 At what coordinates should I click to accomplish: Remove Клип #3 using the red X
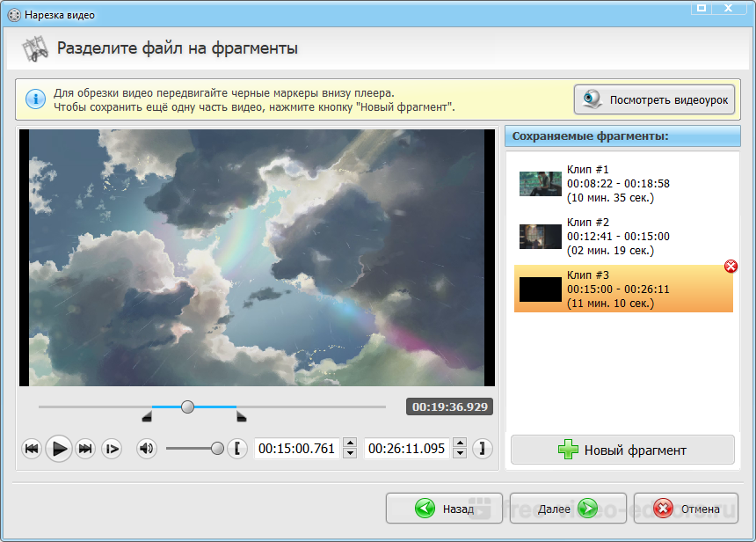[x=730, y=267]
